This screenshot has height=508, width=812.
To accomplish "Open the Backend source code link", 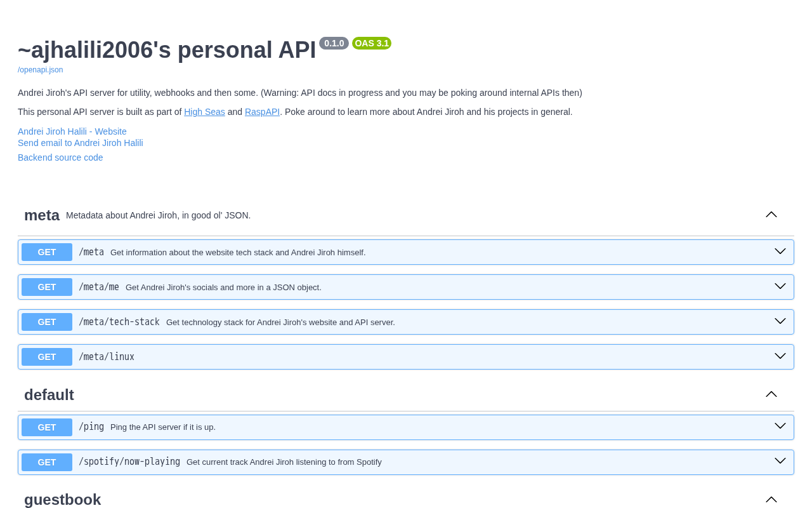I will (x=60, y=157).
